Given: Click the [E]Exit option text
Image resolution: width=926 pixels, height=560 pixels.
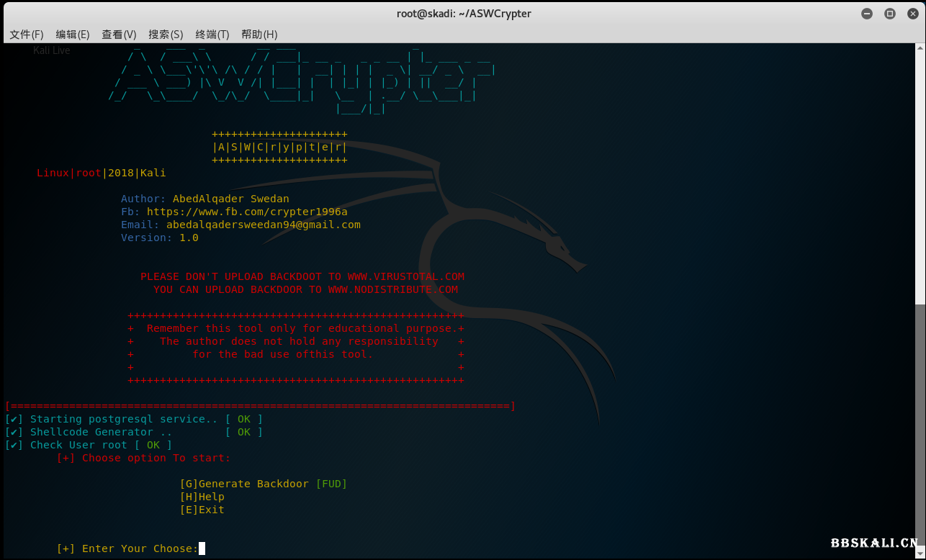Looking at the screenshot, I should click(x=202, y=510).
